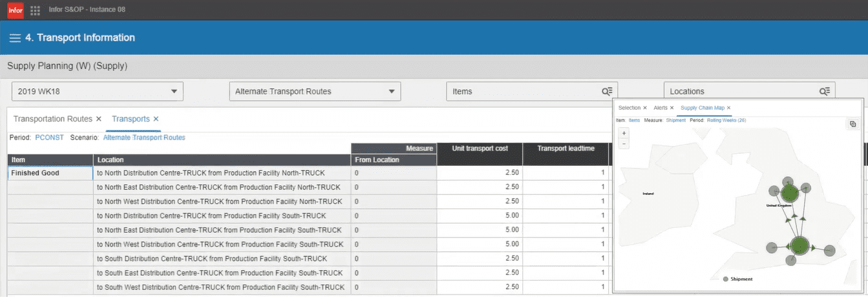The height and width of the screenshot is (297, 868).
Task: Open the Items filter list icon
Action: coord(607,92)
